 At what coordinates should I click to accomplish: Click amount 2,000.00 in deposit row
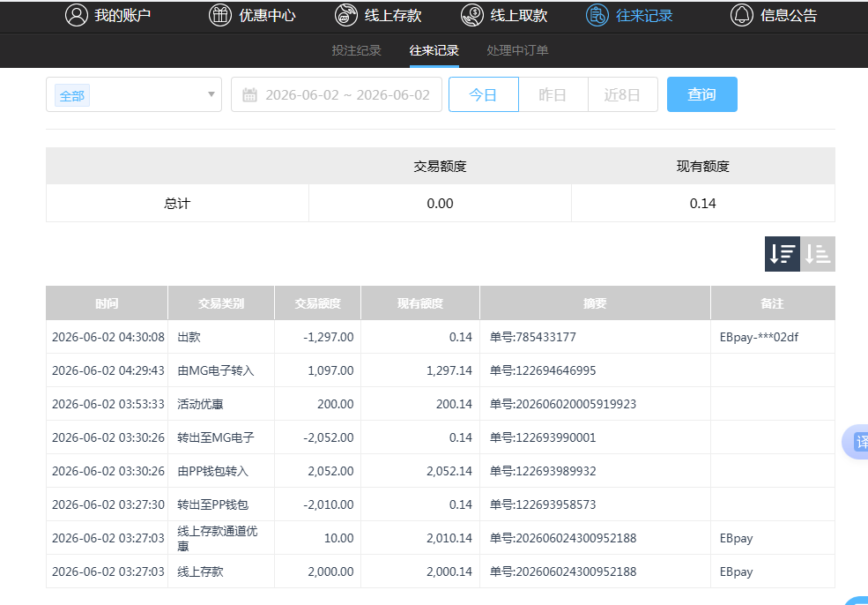tap(330, 571)
